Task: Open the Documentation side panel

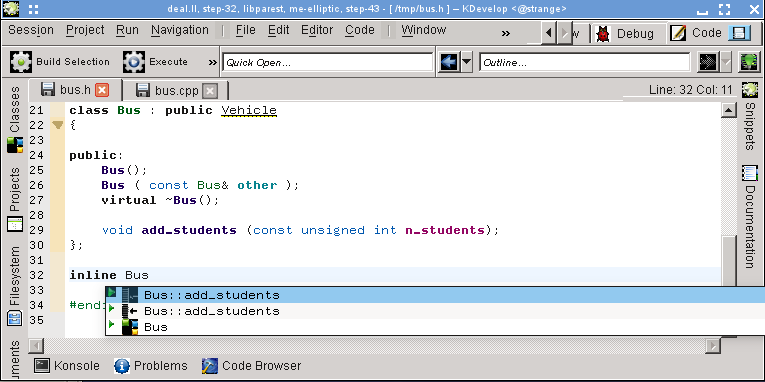Action: [750, 227]
